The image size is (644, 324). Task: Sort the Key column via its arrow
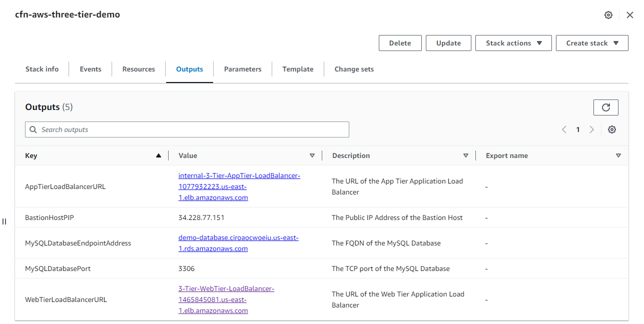click(x=159, y=155)
